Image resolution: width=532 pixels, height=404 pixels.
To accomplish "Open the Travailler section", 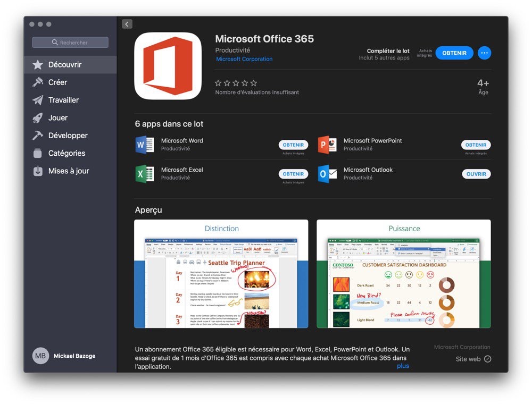I will point(70,100).
